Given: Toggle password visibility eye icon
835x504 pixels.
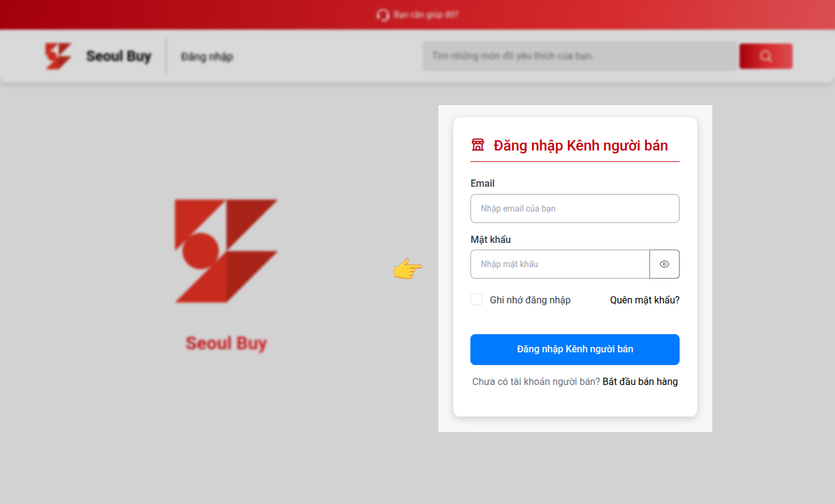Looking at the screenshot, I should tap(664, 264).
